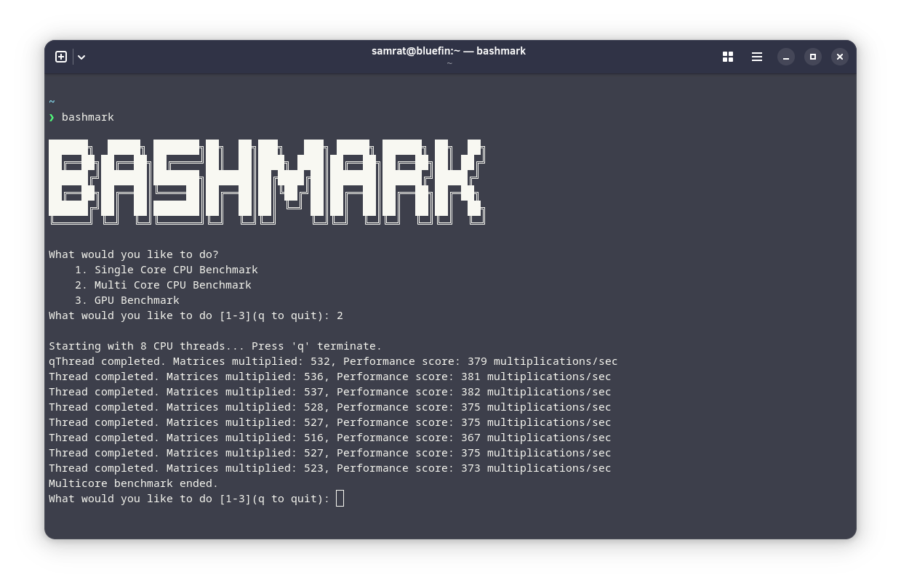The height and width of the screenshot is (588, 901).
Task: Click the window title 'samrat@bluefin:~ — bashmark'
Action: [x=449, y=51]
